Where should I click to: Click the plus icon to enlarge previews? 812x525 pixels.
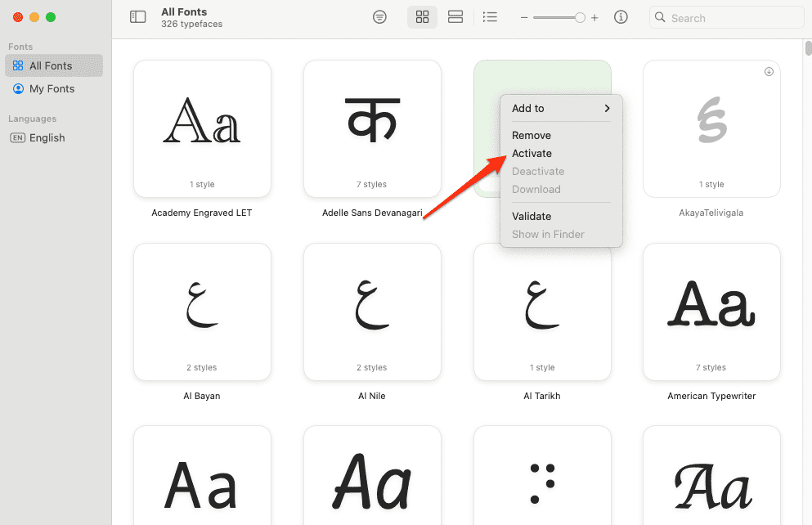pyautogui.click(x=594, y=18)
